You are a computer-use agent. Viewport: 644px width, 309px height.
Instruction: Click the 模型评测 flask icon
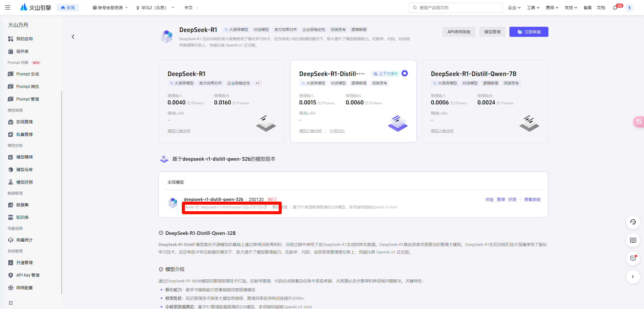point(11,182)
